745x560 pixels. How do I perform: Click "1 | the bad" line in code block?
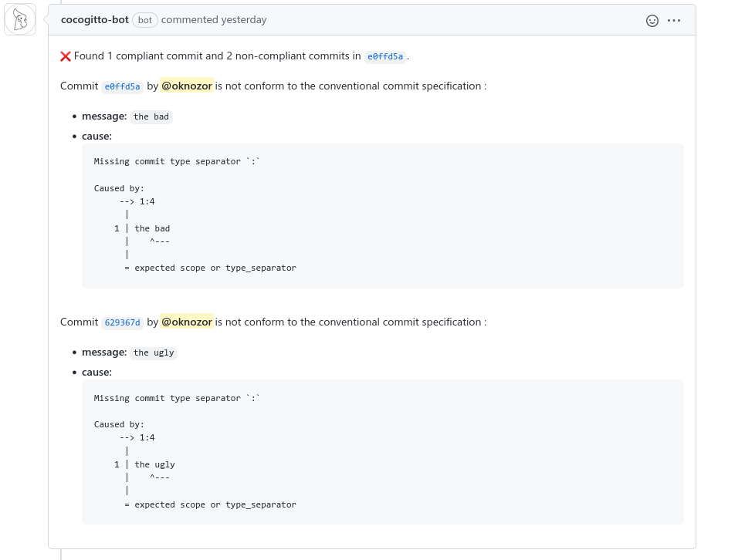(x=143, y=228)
